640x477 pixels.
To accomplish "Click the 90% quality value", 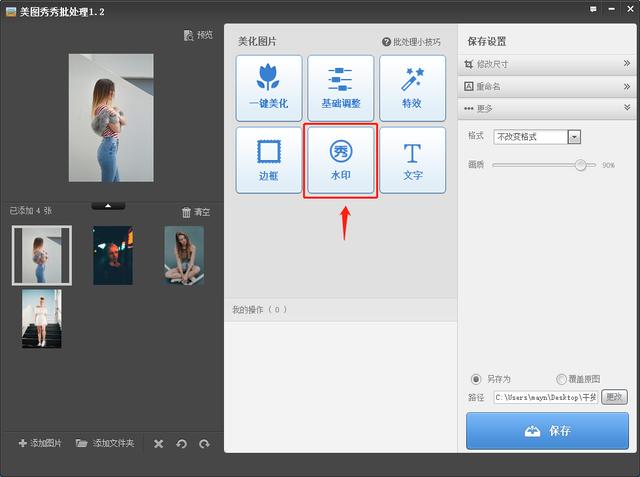I will click(x=608, y=165).
